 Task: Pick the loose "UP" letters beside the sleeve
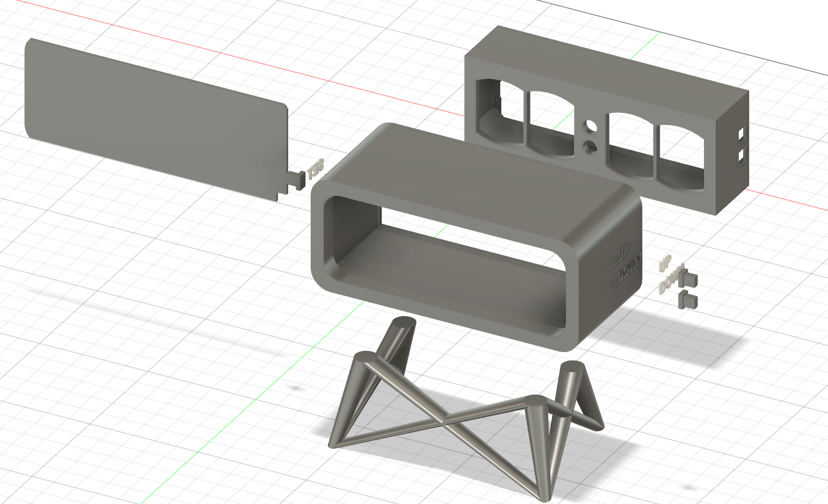click(665, 264)
